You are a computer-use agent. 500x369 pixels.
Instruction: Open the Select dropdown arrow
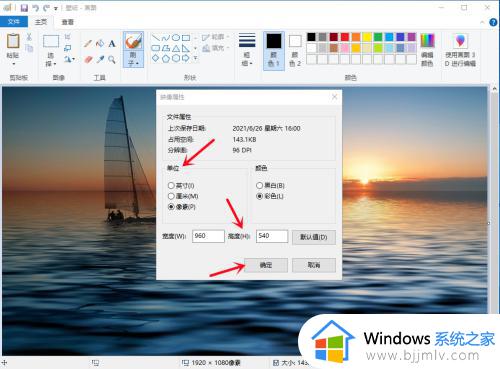tap(55, 64)
